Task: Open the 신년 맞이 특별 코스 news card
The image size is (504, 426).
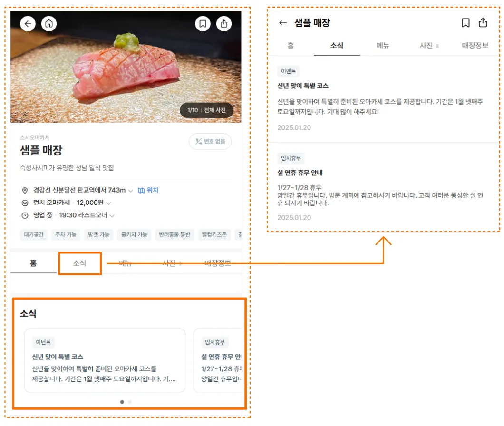Action: pyautogui.click(x=105, y=360)
